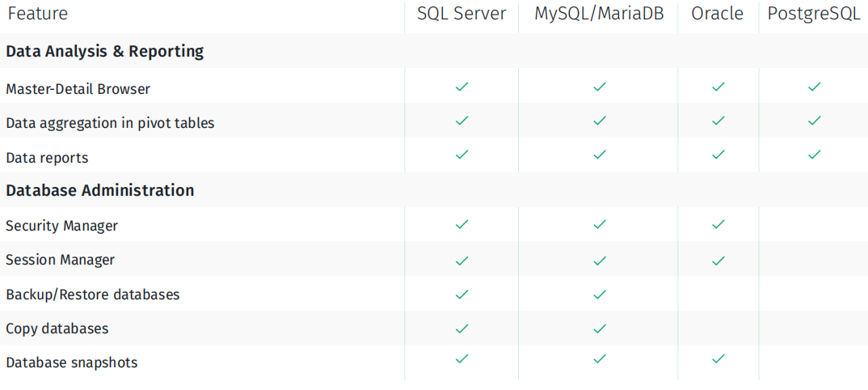Click PostgreSQL checkmark for pivot tables aggregation
The height and width of the screenshot is (390, 868).
(814, 120)
